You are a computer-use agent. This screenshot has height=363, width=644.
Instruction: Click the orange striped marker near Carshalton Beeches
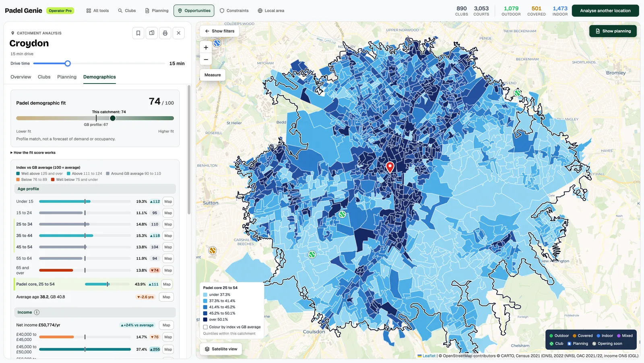(213, 250)
